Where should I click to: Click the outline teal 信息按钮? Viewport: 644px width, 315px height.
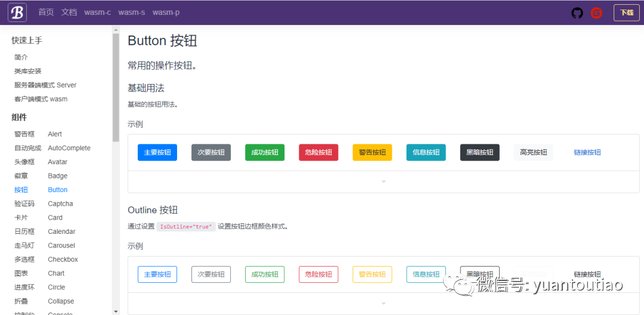click(x=426, y=274)
